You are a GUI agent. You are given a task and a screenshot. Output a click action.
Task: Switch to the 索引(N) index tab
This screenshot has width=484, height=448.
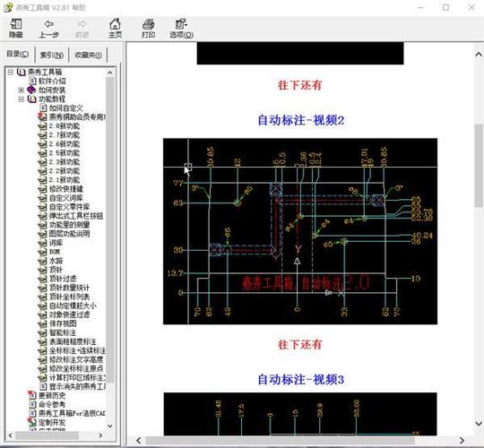coord(52,55)
